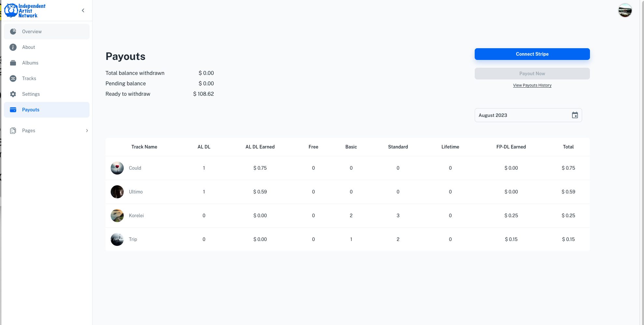
Task: Select the track name Could
Action: [x=135, y=168]
